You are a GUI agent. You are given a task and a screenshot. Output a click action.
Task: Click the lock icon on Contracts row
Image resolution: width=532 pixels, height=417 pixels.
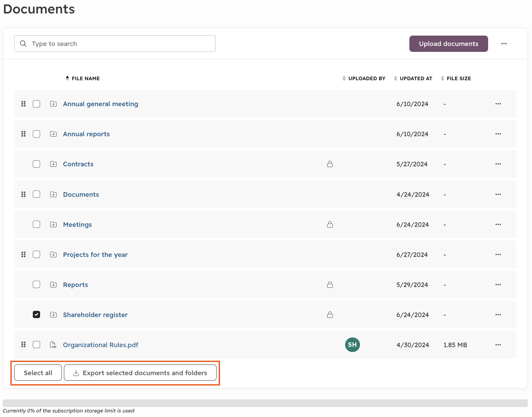(330, 164)
